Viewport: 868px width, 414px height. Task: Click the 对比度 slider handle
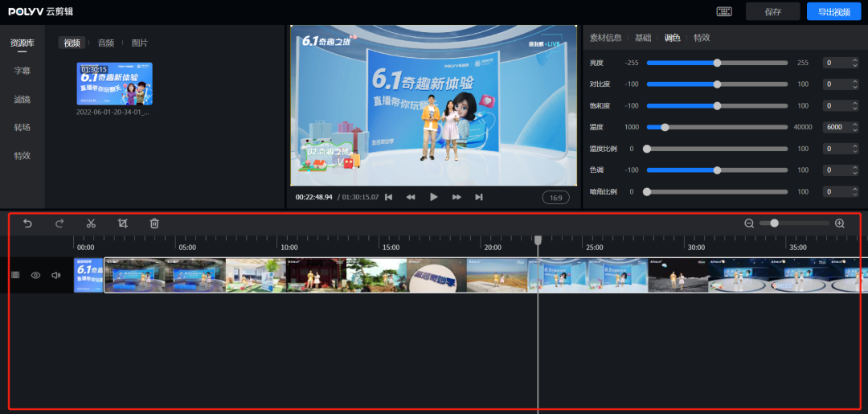point(717,84)
